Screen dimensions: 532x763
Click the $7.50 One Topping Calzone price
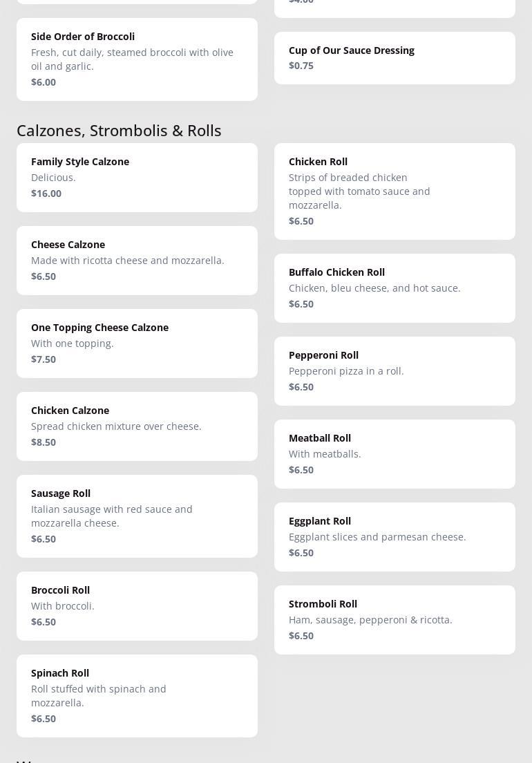44,359
